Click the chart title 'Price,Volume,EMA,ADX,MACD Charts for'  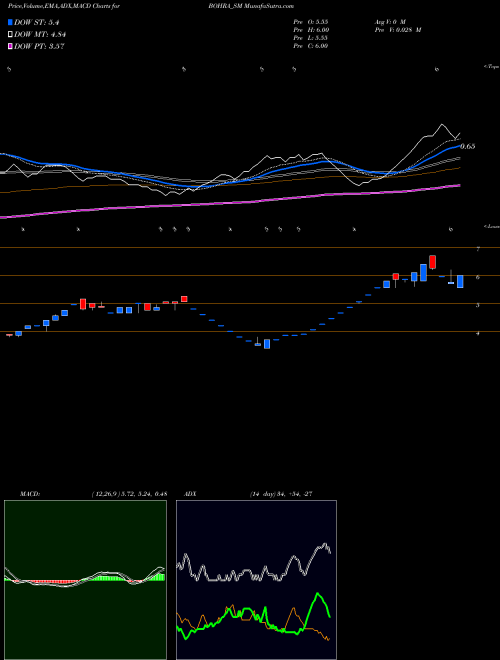(63, 6)
